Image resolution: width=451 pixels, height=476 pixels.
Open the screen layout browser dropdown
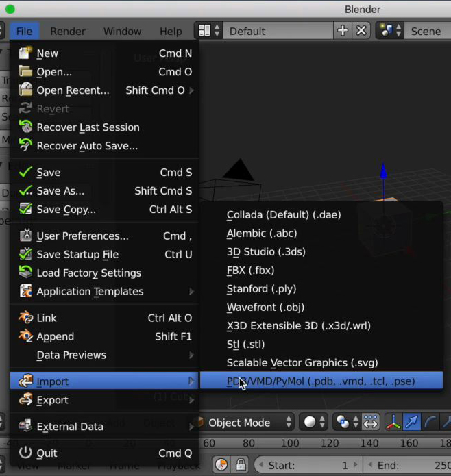coord(208,31)
